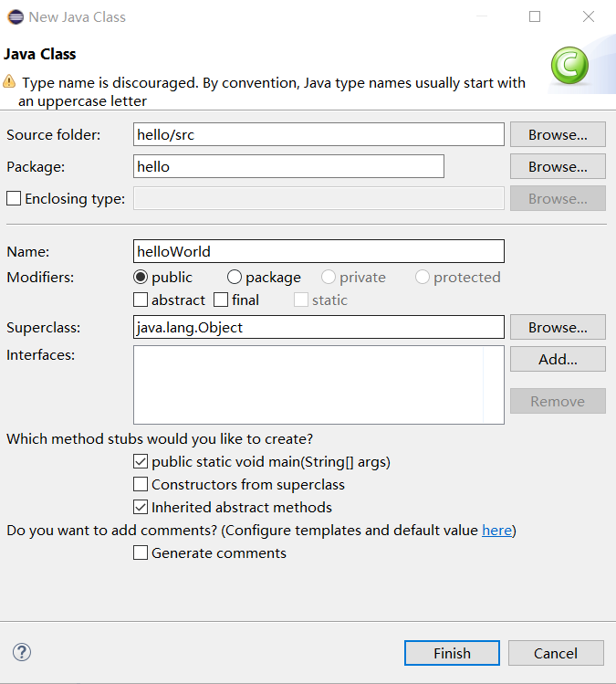Enable the Generate comments checkbox
This screenshot has width=616, height=684.
point(141,552)
